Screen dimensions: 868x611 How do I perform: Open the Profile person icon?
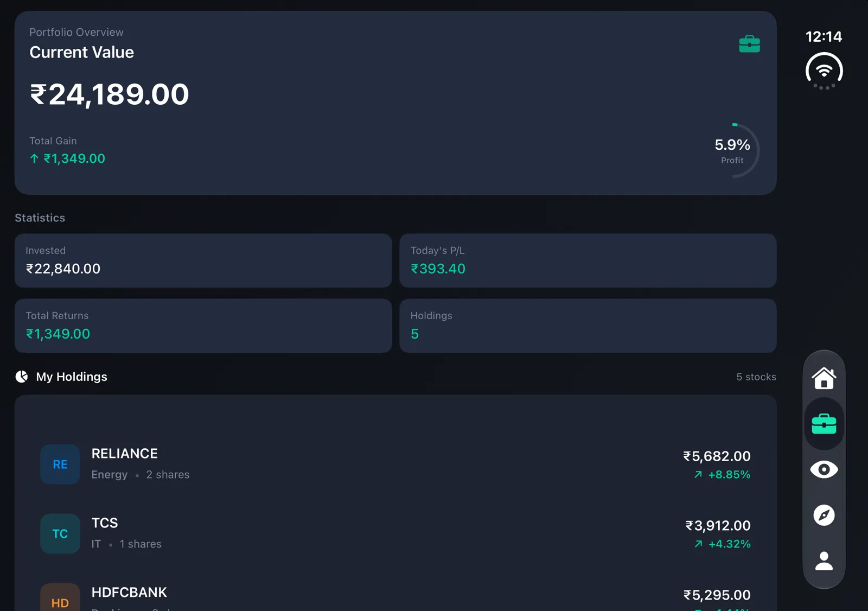(824, 561)
